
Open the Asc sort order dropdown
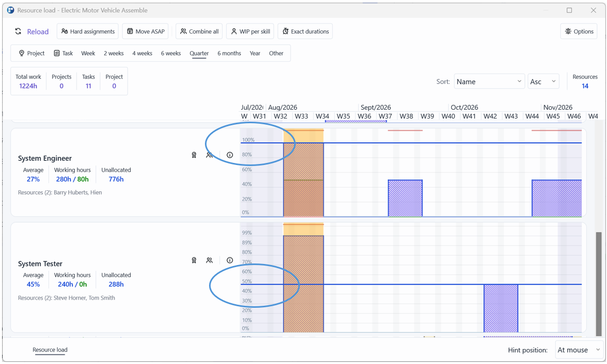pyautogui.click(x=543, y=81)
